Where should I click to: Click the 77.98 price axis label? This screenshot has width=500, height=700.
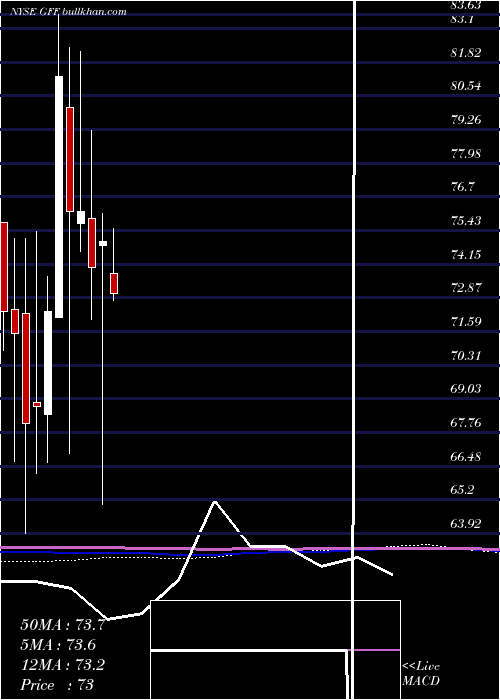tap(466, 154)
